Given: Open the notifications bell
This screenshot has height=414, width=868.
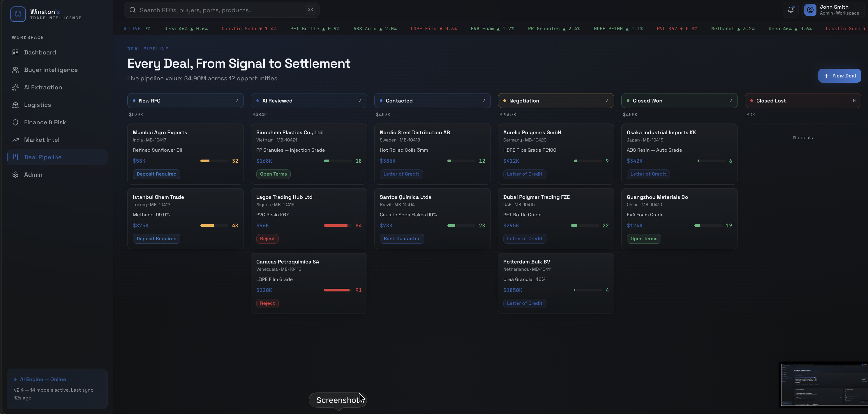Looking at the screenshot, I should coord(791,10).
